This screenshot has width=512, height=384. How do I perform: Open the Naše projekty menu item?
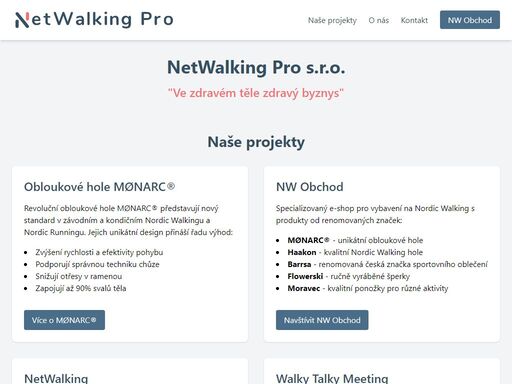[x=332, y=20]
